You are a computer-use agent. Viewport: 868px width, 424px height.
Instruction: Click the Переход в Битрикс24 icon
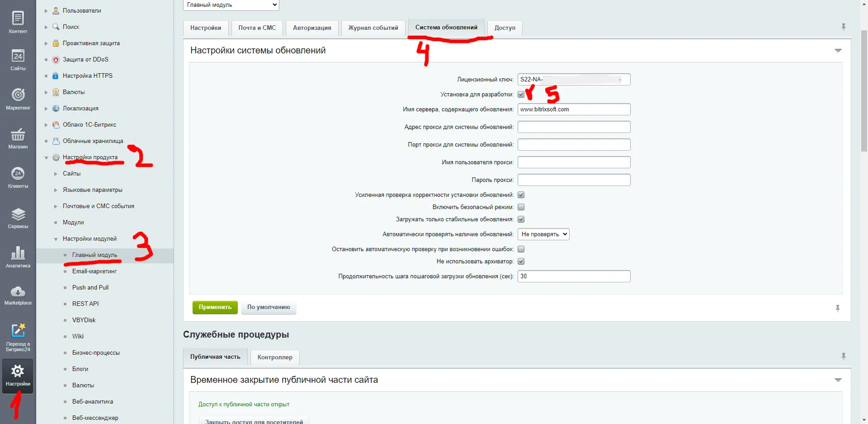pyautogui.click(x=18, y=331)
